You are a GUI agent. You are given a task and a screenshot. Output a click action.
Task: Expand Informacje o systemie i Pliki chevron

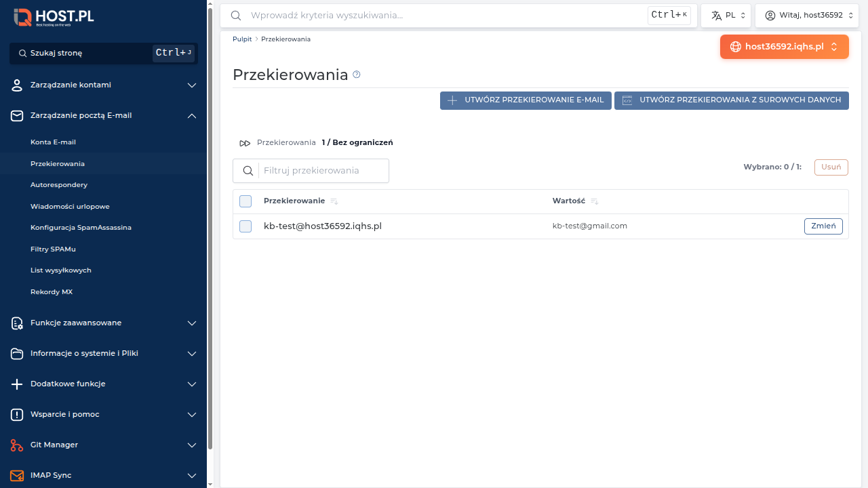(x=192, y=354)
